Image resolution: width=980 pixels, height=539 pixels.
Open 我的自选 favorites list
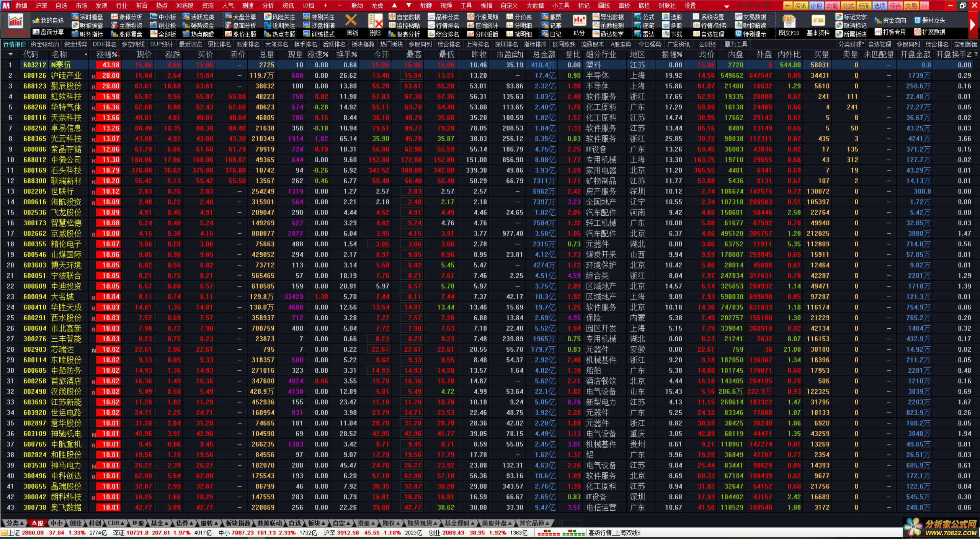48,21
